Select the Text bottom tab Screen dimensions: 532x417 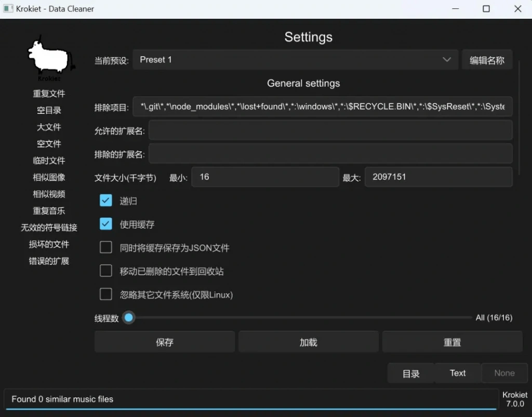pyautogui.click(x=458, y=373)
